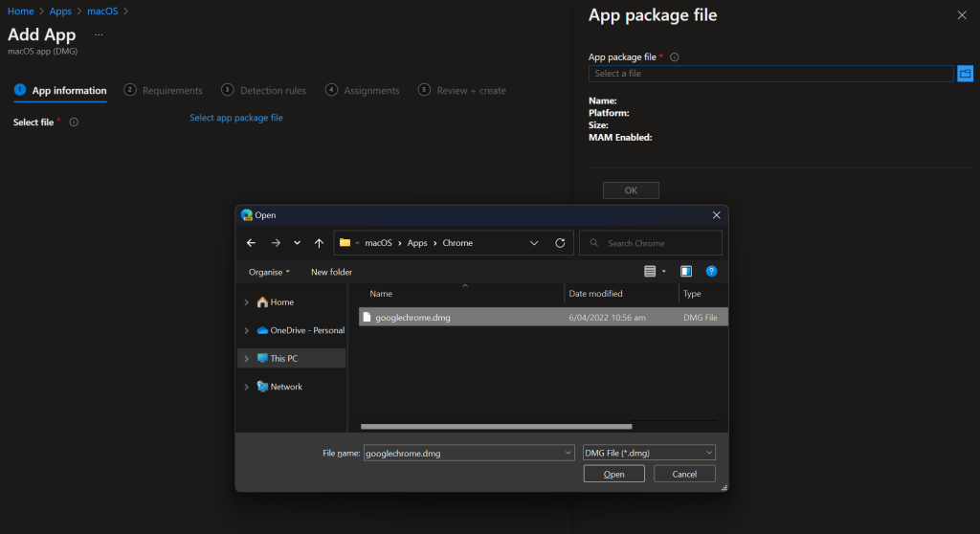Switch to the Detection rules tab
The image size is (980, 534).
pos(264,90)
